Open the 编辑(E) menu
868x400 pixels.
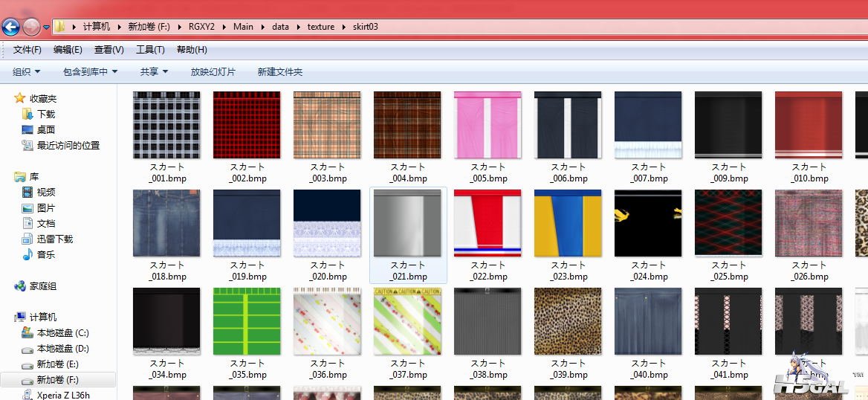(68, 50)
